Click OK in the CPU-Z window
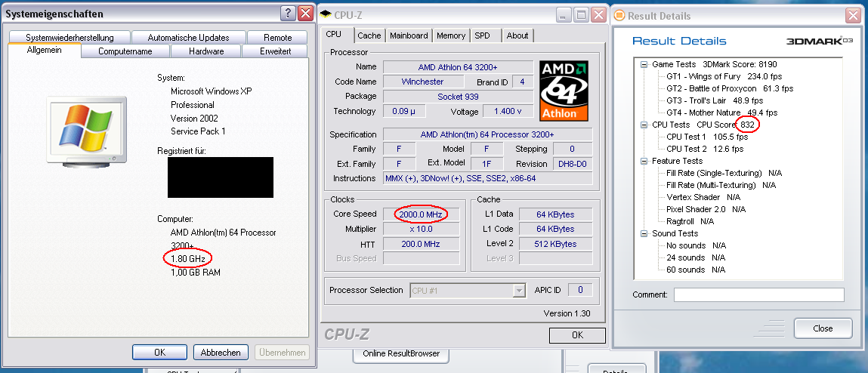 [577, 334]
